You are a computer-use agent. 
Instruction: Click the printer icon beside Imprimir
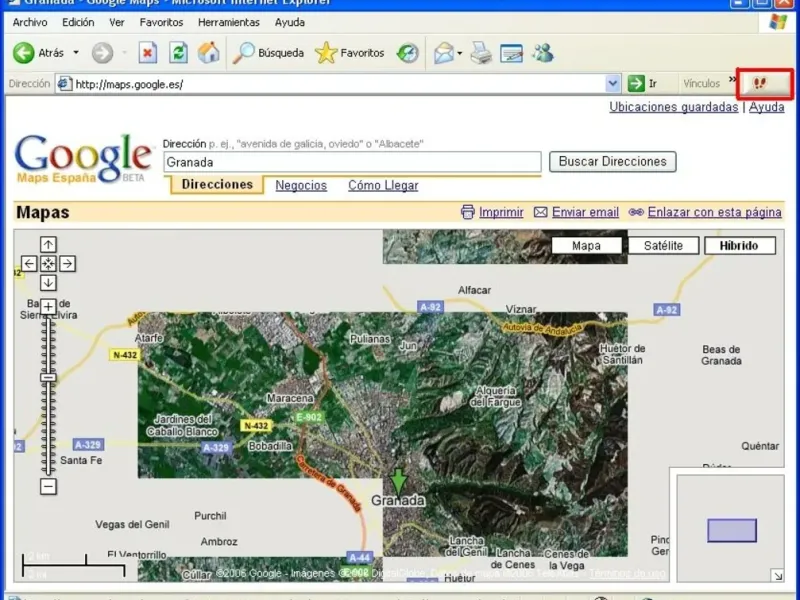coord(467,212)
